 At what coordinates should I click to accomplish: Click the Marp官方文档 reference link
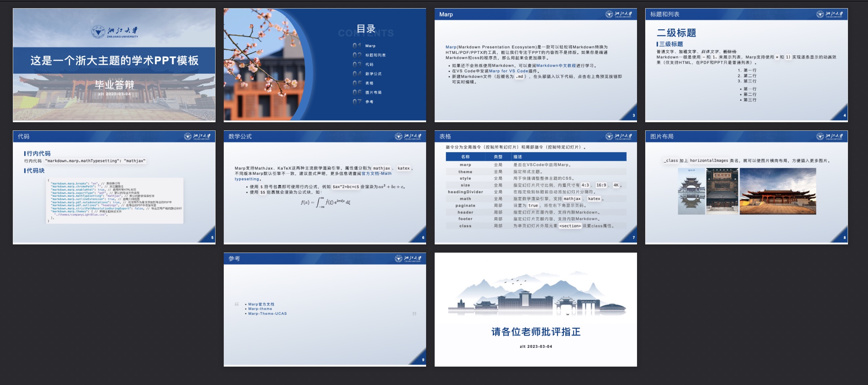[261, 304]
